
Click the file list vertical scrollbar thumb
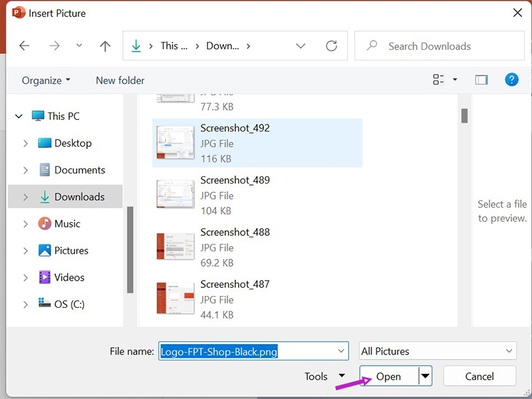[464, 116]
